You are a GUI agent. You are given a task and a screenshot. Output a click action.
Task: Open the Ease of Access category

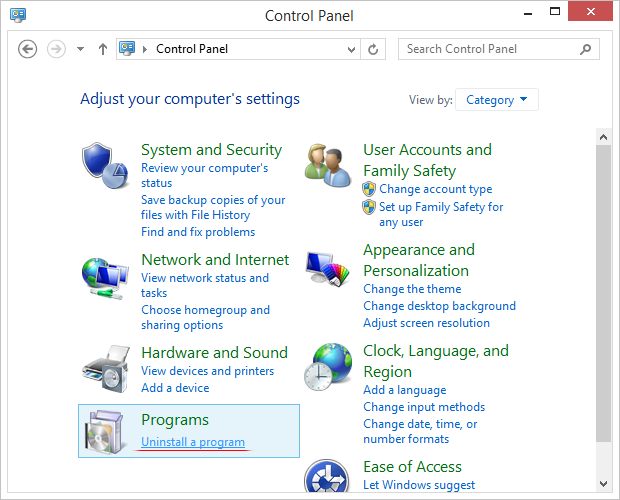pos(412,467)
